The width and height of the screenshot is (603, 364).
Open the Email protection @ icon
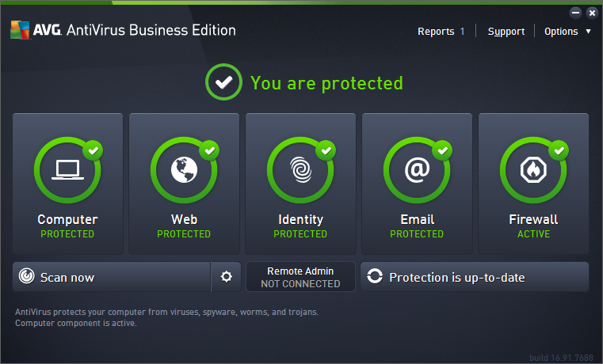(x=417, y=170)
